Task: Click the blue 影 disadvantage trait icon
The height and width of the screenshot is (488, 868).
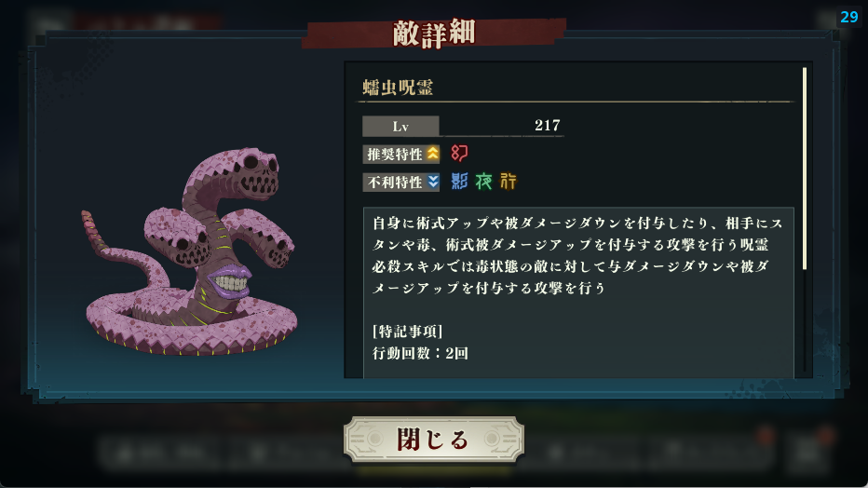Action: [x=459, y=181]
